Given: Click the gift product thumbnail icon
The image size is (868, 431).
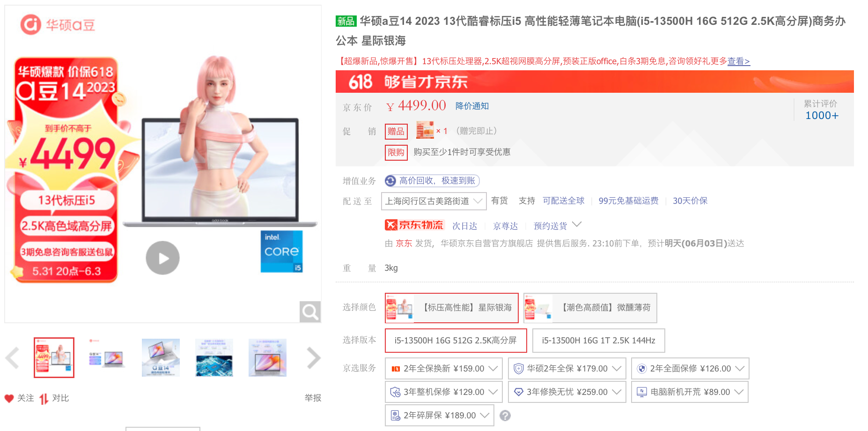Looking at the screenshot, I should pyautogui.click(x=425, y=131).
